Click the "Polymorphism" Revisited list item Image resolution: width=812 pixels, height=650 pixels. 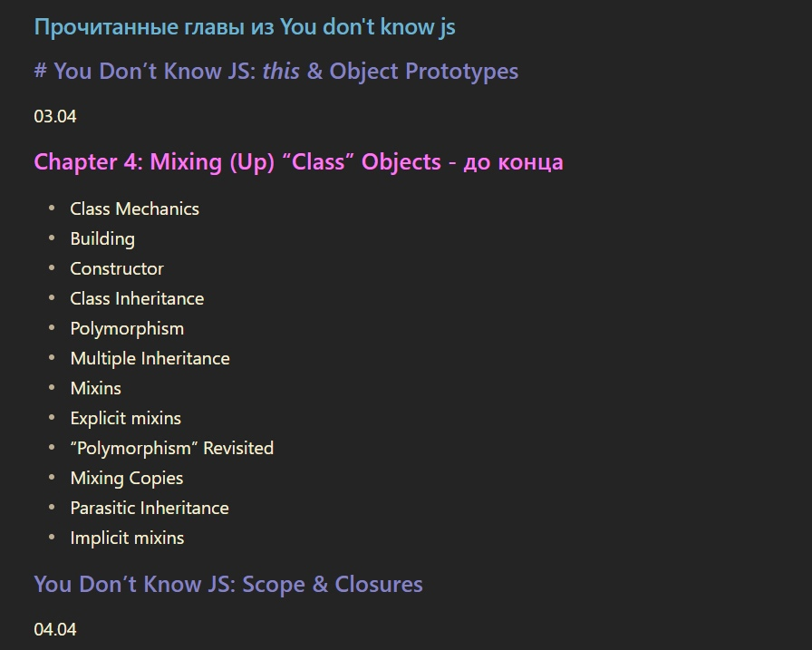[x=171, y=448]
